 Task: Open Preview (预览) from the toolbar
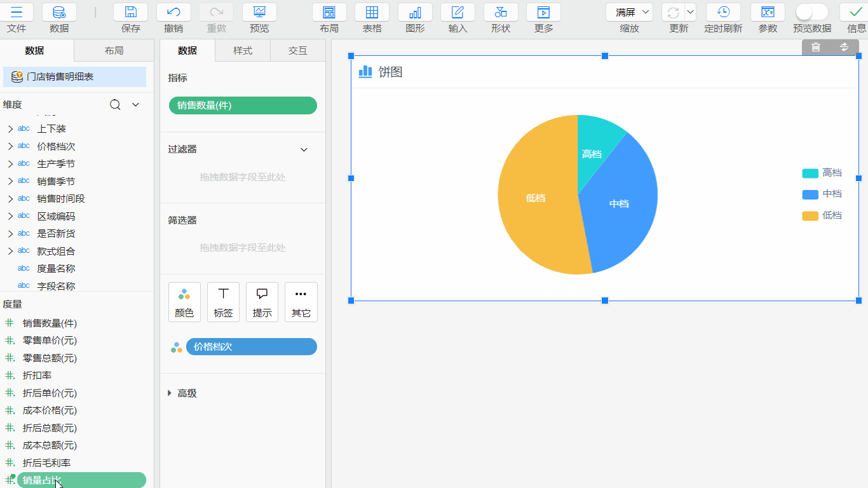pos(259,13)
